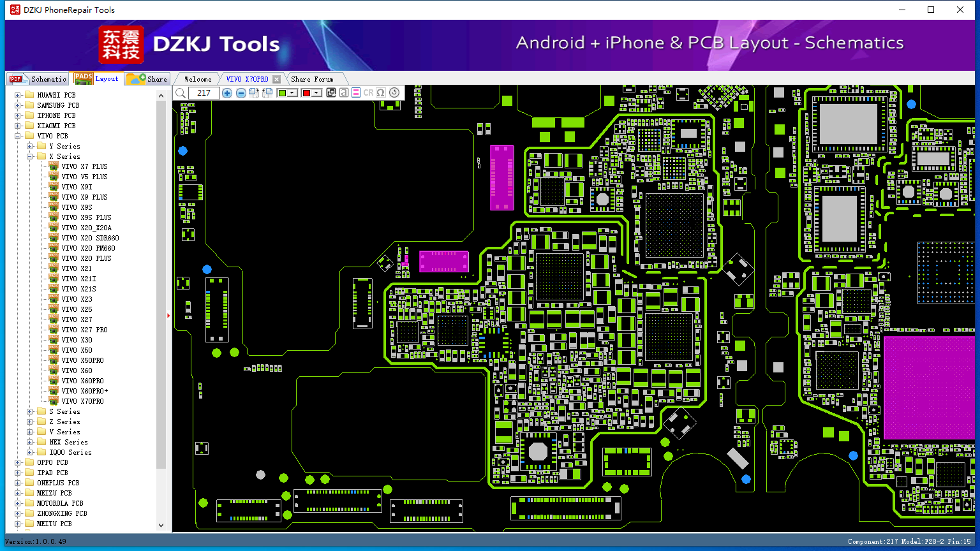The width and height of the screenshot is (980, 551).
Task: Open the red color dropdown arrow
Action: (x=316, y=93)
